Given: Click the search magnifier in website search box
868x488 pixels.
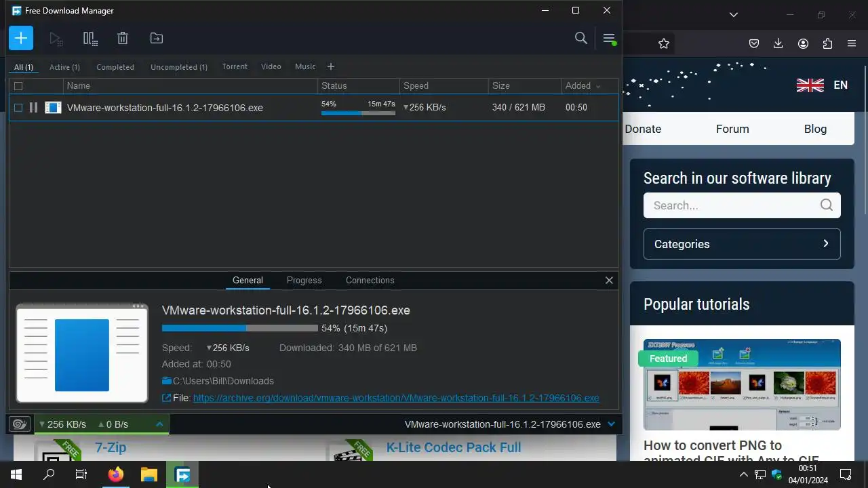Looking at the screenshot, I should click(826, 205).
